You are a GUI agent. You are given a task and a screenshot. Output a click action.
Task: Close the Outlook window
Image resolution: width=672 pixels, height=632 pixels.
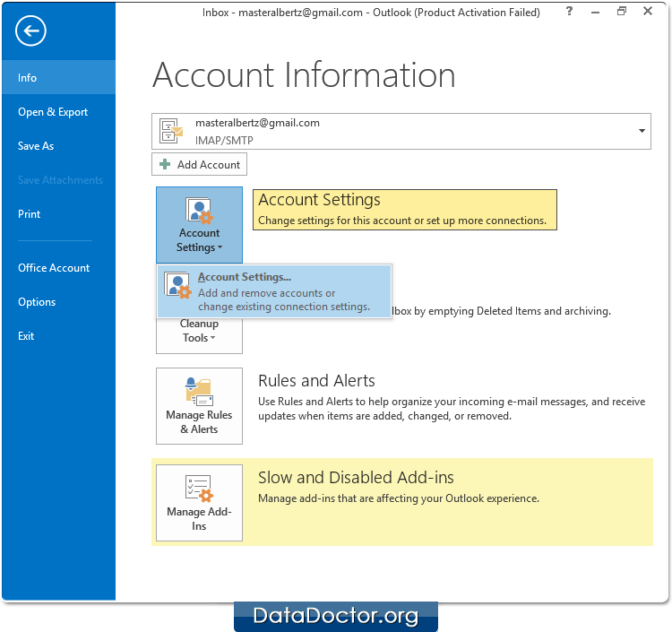(648, 11)
